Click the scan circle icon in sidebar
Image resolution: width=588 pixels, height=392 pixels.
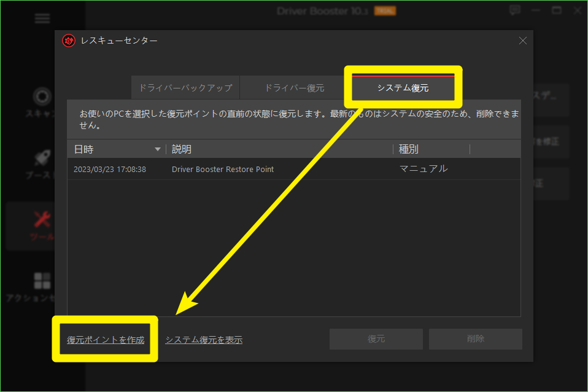[x=42, y=96]
